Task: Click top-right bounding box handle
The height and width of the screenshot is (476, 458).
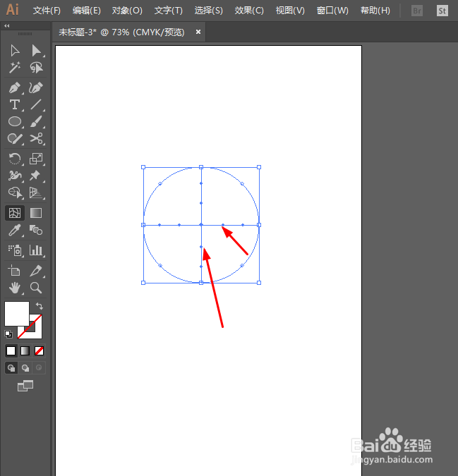Action: [x=259, y=167]
